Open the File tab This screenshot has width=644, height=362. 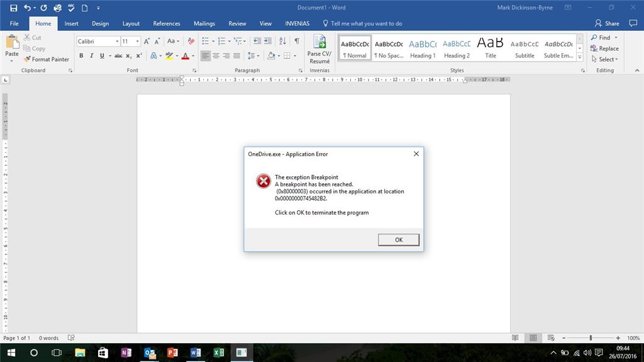tap(14, 23)
